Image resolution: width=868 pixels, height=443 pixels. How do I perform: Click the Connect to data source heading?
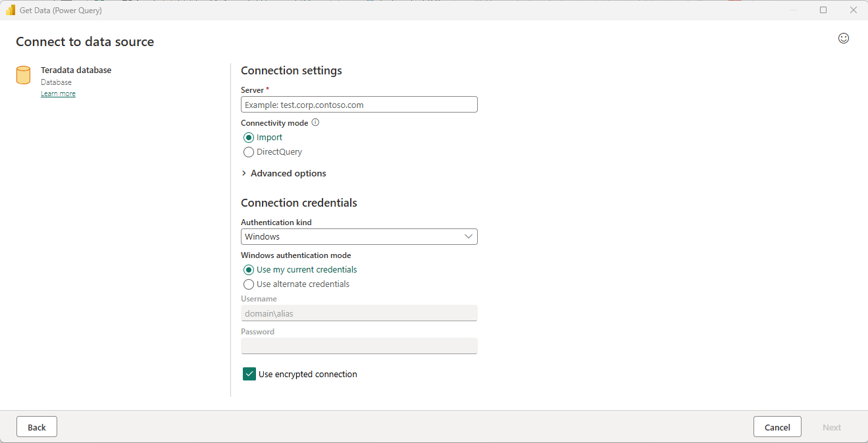pyautogui.click(x=85, y=41)
